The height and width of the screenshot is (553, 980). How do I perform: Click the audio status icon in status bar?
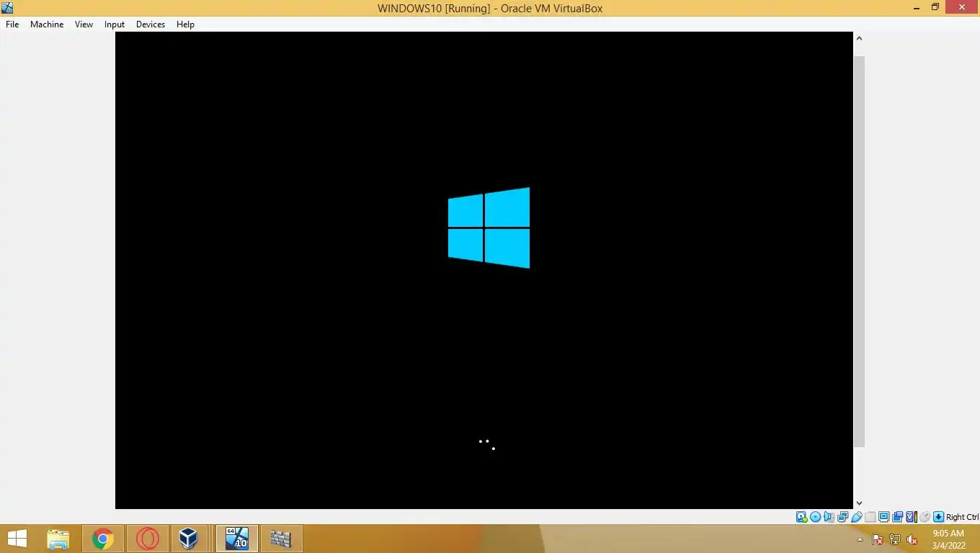click(829, 517)
